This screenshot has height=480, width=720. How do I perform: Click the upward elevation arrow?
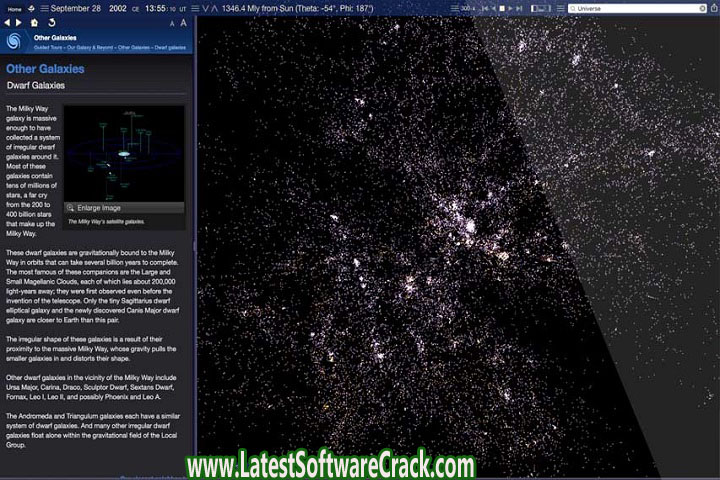[x=214, y=9]
